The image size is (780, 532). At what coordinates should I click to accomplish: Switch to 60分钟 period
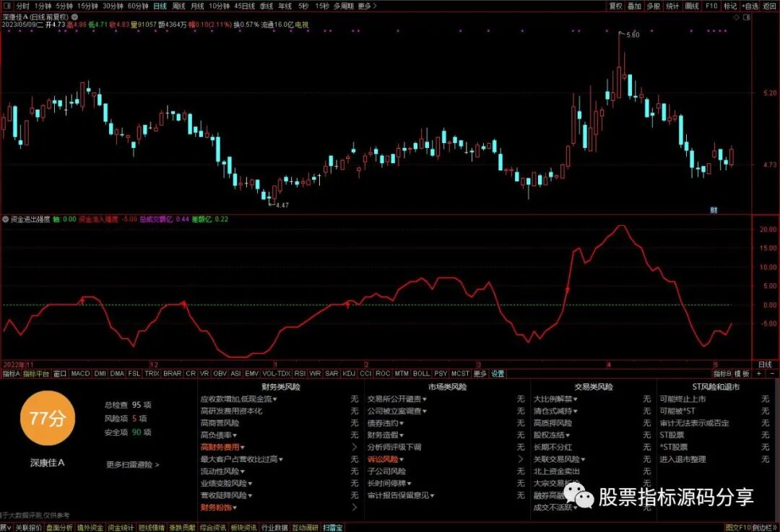click(138, 6)
